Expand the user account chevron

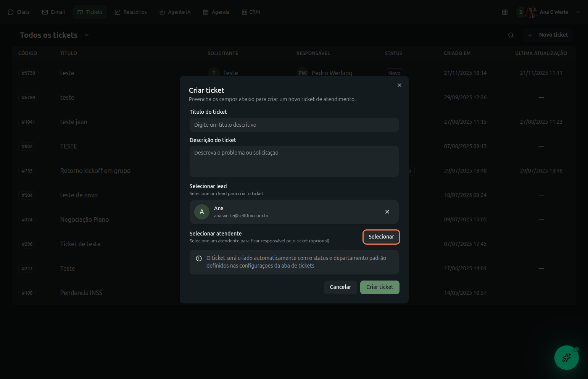[578, 12]
